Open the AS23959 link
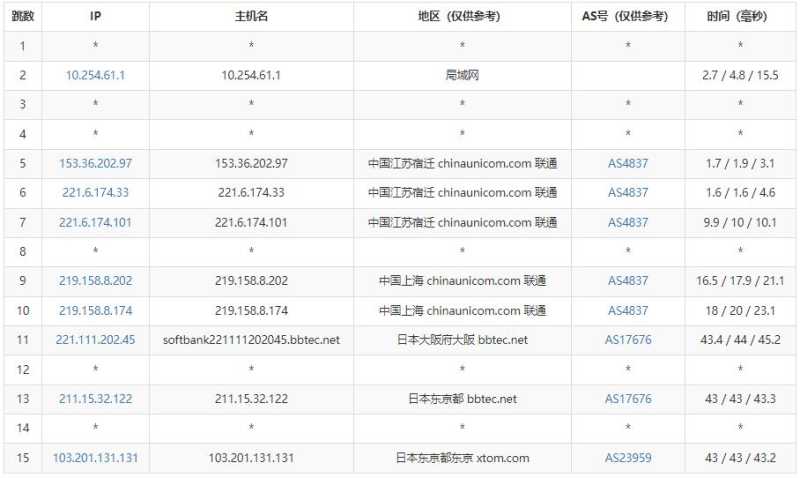This screenshot has height=478, width=800. (x=628, y=458)
